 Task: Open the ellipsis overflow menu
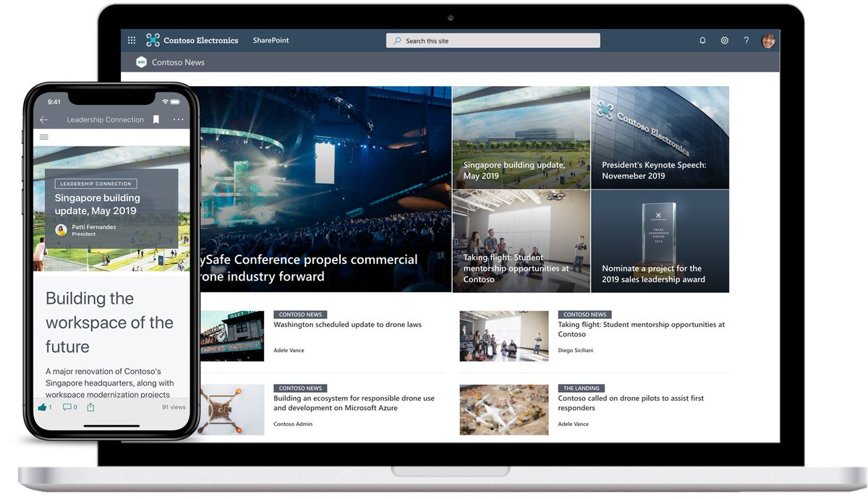click(x=178, y=119)
